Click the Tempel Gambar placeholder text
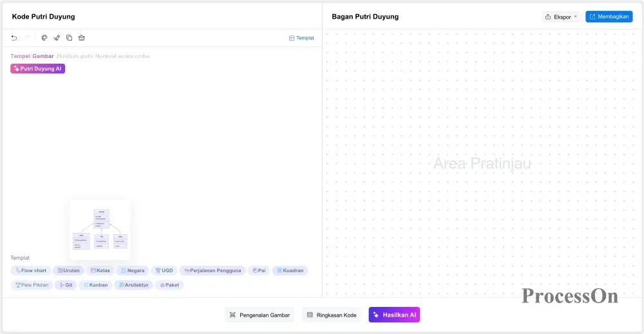Viewport: 644px width, 334px height. pyautogui.click(x=32, y=56)
